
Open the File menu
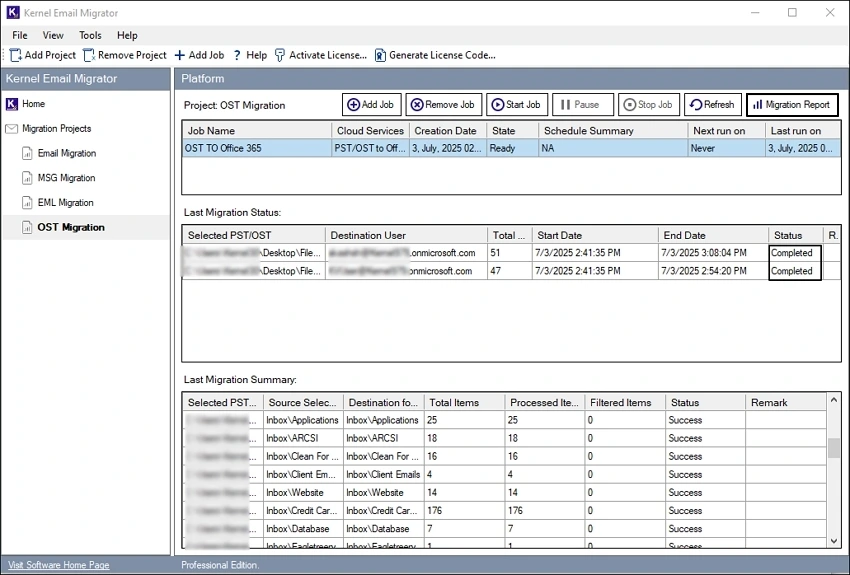click(20, 35)
